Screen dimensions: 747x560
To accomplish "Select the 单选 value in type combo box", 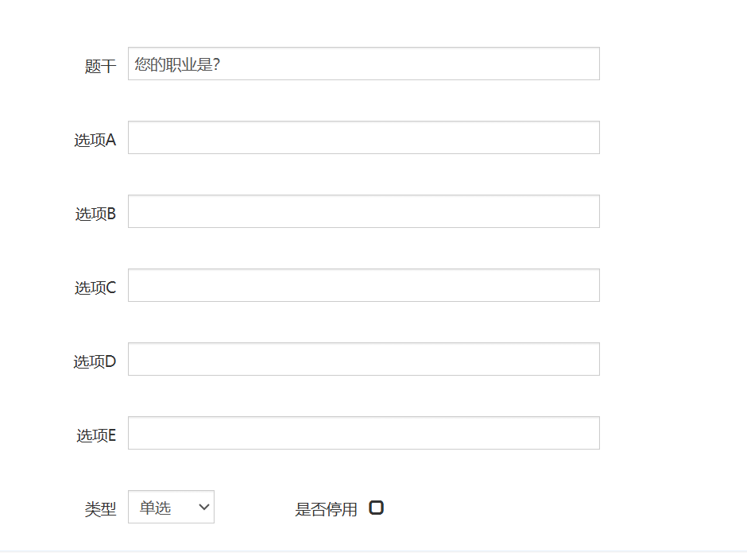I will pos(156,507).
